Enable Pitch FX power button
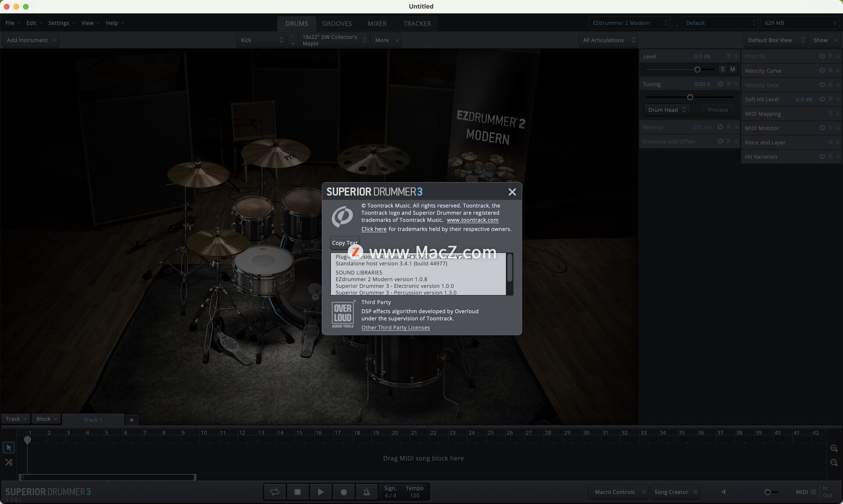This screenshot has height=504, width=843. coord(822,56)
